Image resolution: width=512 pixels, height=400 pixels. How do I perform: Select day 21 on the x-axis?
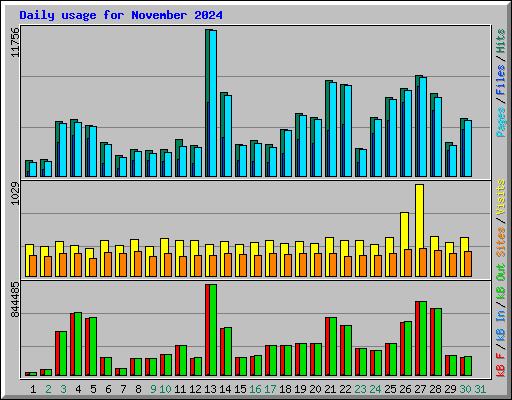point(330,389)
